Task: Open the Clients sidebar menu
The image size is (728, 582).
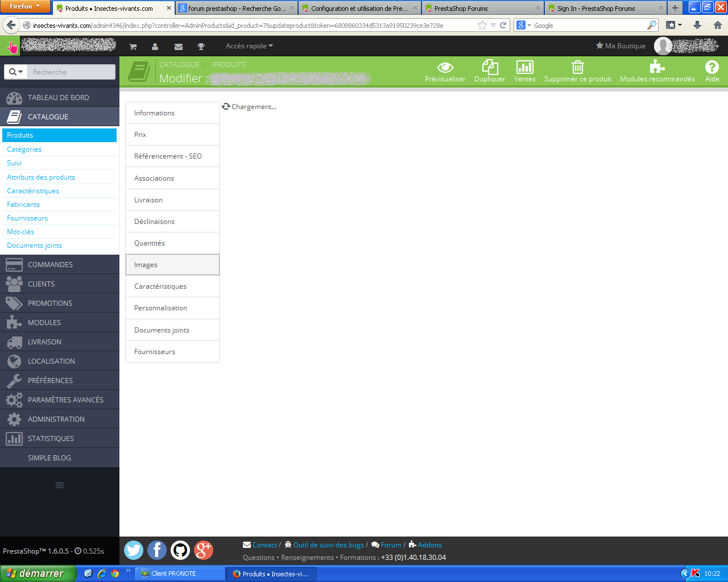Action: (x=60, y=284)
